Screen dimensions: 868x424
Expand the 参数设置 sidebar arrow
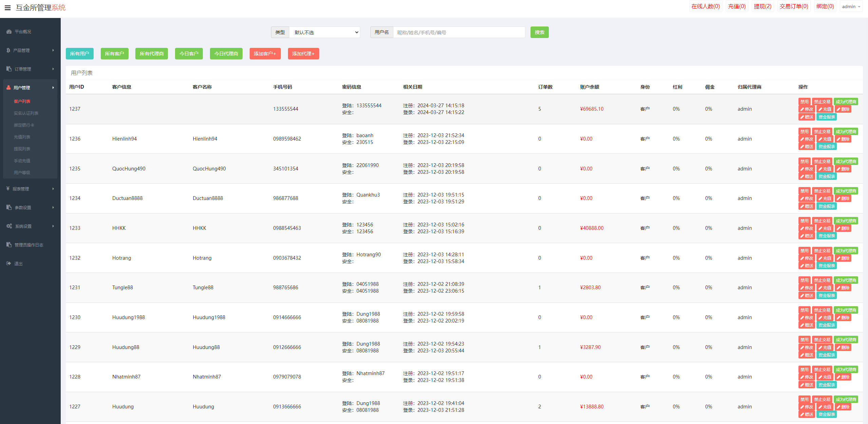pos(53,207)
